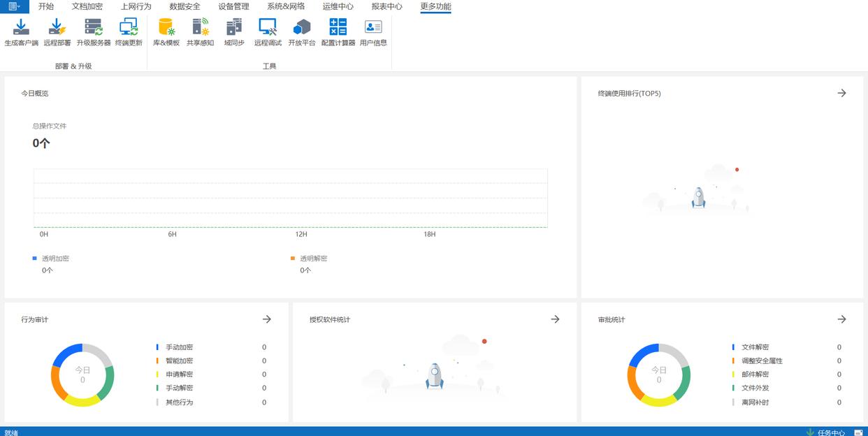Click the 生成客户端 download icon
Viewport: 868px width, 436px height.
point(21,28)
